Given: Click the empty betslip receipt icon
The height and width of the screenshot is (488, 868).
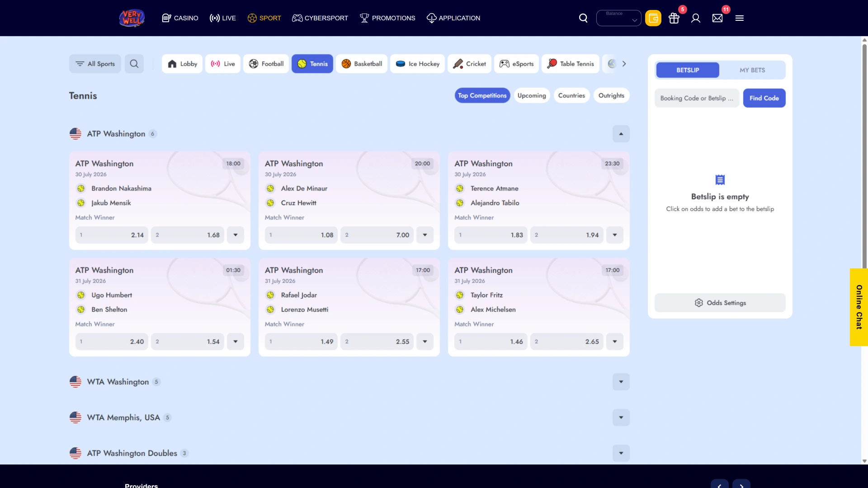Looking at the screenshot, I should [x=720, y=180].
